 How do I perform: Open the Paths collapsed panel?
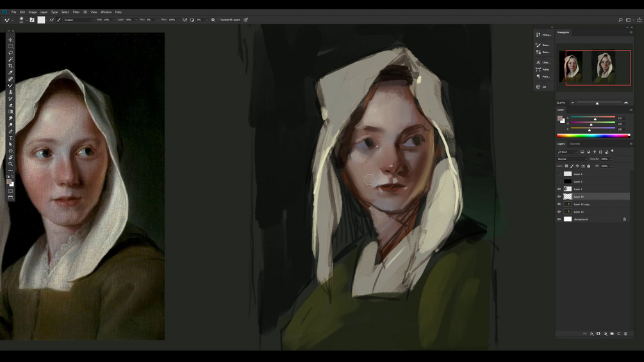pos(543,69)
